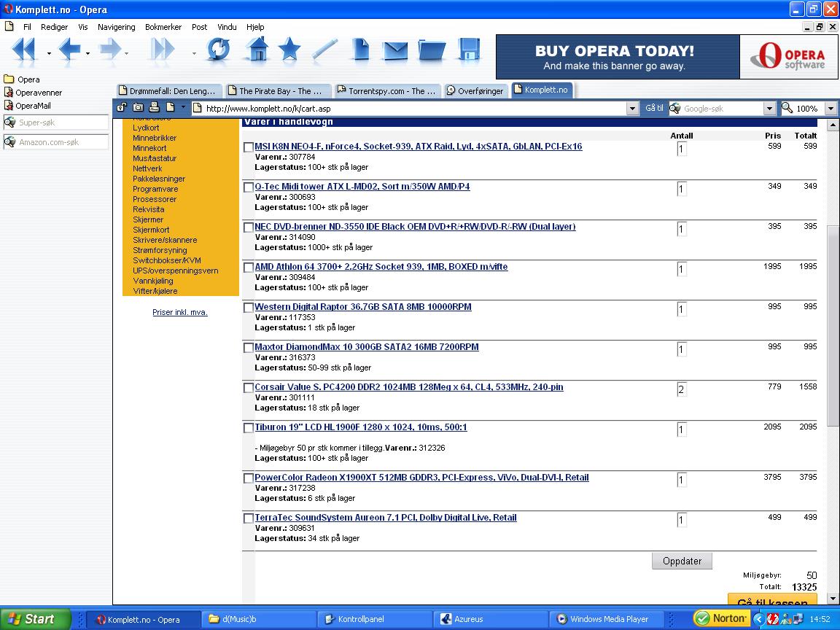Create a new page with document icon
The image size is (840, 630).
[x=361, y=50]
